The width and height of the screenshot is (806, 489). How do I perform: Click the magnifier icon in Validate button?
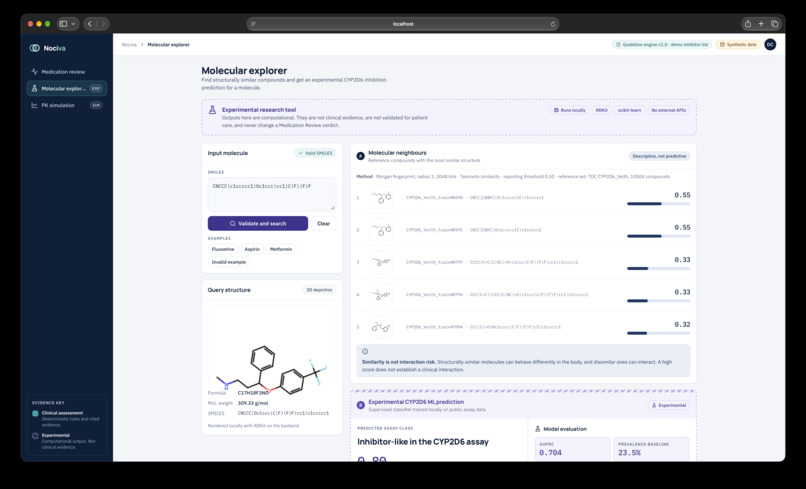pos(232,224)
